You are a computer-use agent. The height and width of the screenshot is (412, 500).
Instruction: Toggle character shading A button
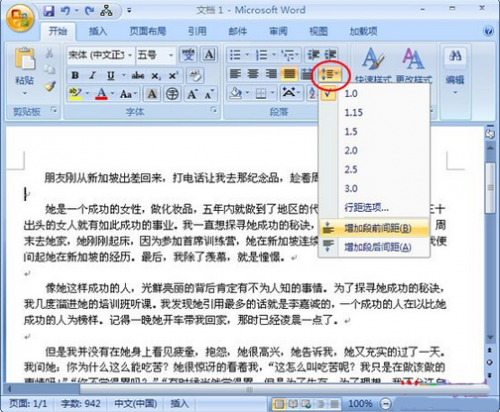152,94
